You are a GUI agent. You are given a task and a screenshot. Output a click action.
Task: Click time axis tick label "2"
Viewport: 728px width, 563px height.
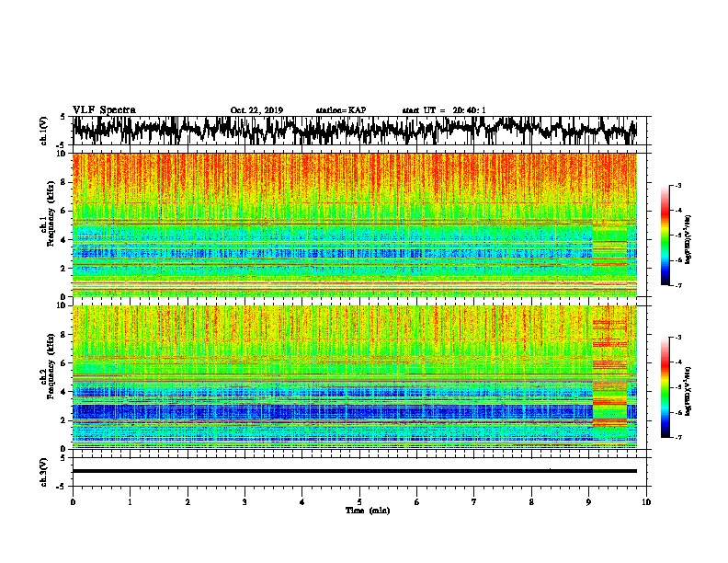tap(188, 502)
